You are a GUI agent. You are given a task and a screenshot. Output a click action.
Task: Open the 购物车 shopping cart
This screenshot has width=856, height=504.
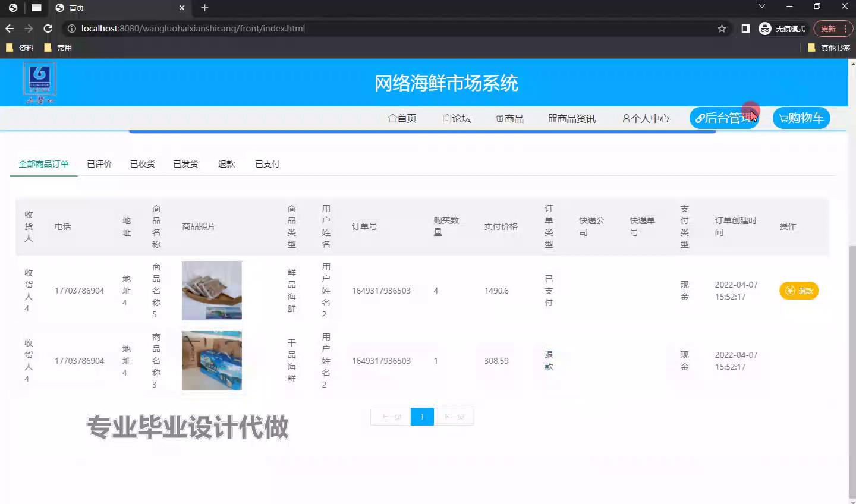pos(801,118)
